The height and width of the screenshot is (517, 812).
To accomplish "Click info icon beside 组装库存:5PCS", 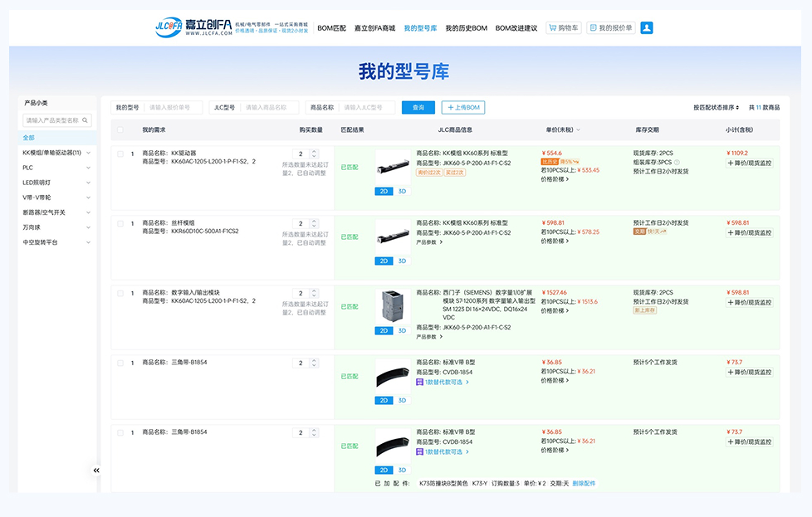I will [677, 163].
